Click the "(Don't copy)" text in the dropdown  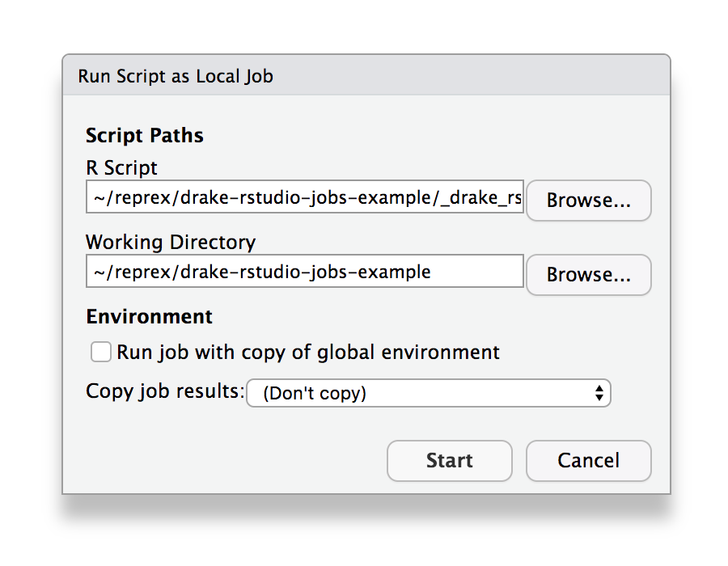click(x=315, y=394)
